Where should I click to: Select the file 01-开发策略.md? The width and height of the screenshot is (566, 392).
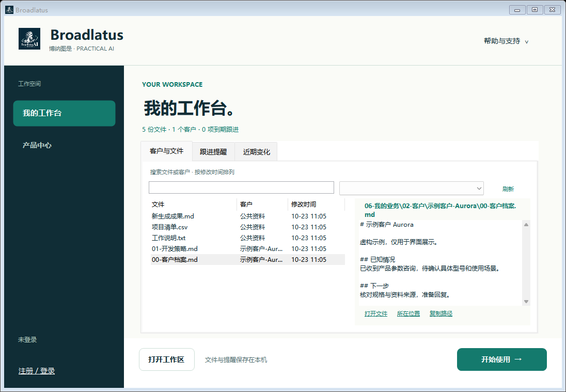175,249
